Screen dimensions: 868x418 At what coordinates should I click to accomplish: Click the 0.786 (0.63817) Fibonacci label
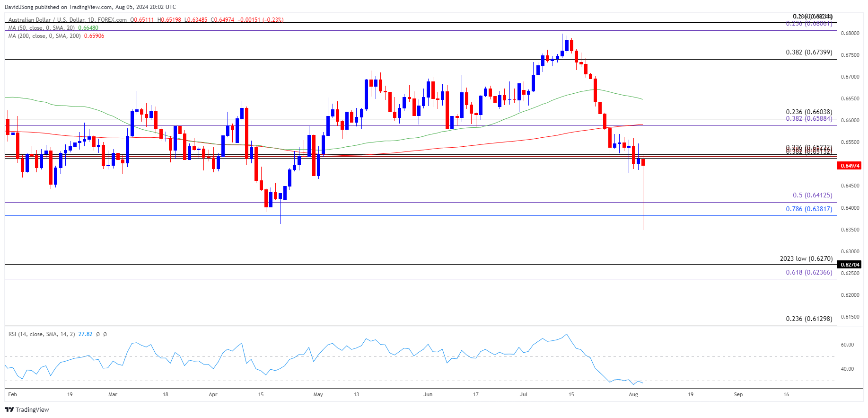(809, 209)
